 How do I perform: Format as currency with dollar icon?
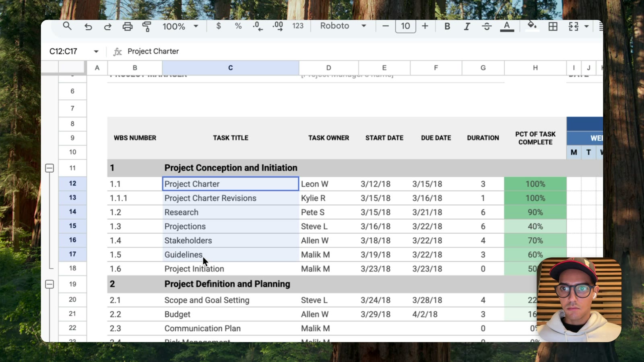(x=219, y=26)
